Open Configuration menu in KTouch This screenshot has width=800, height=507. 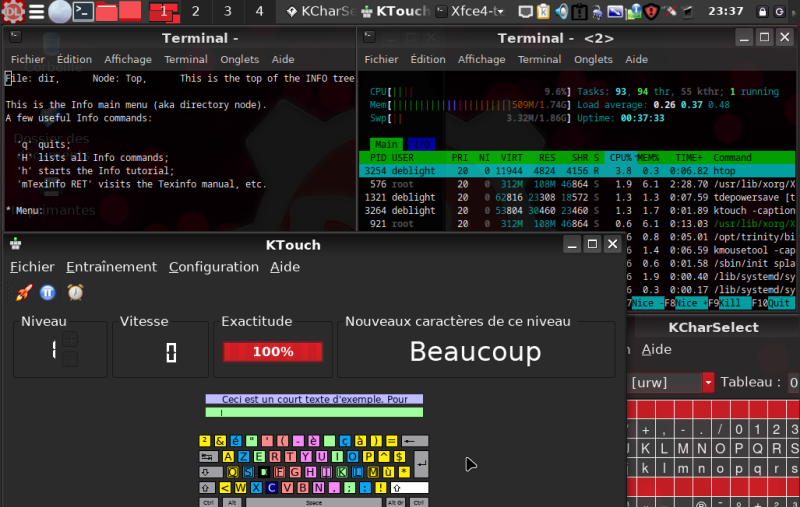(214, 267)
